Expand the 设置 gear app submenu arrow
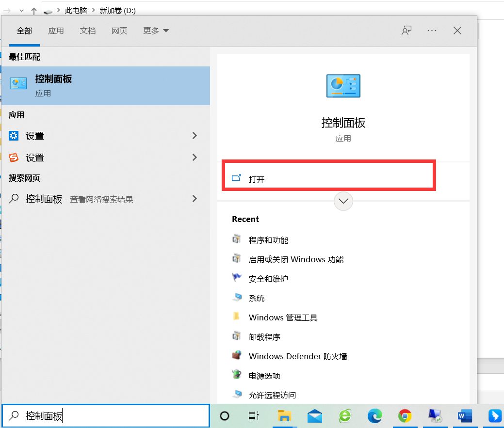 coord(195,136)
